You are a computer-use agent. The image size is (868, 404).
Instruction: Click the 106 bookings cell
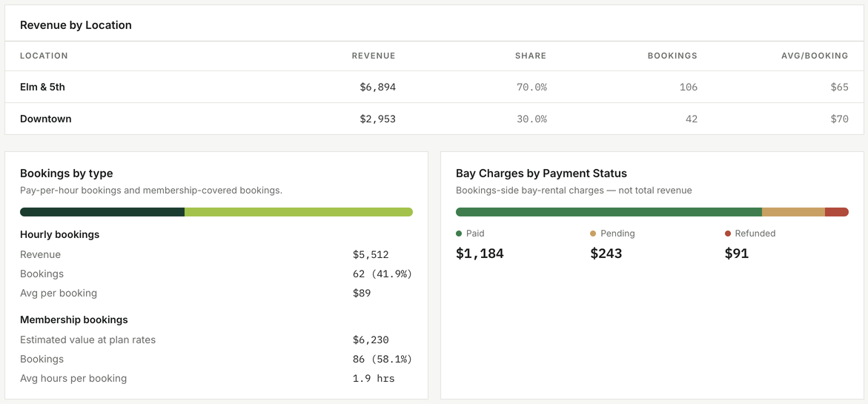coord(689,87)
